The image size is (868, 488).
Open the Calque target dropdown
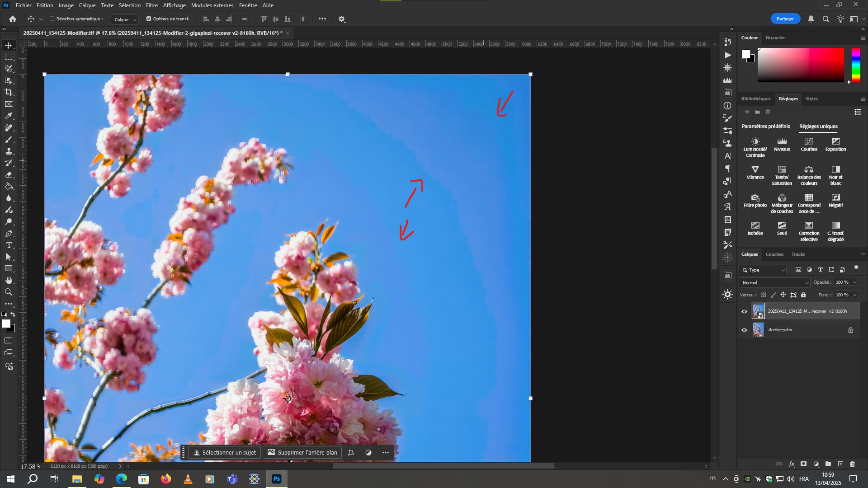125,19
